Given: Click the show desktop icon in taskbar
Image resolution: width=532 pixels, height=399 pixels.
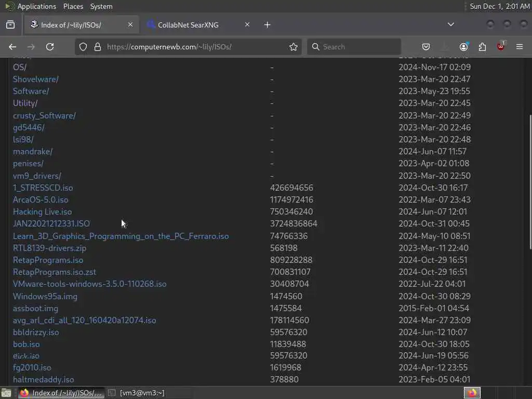Looking at the screenshot, I should 6,393.
